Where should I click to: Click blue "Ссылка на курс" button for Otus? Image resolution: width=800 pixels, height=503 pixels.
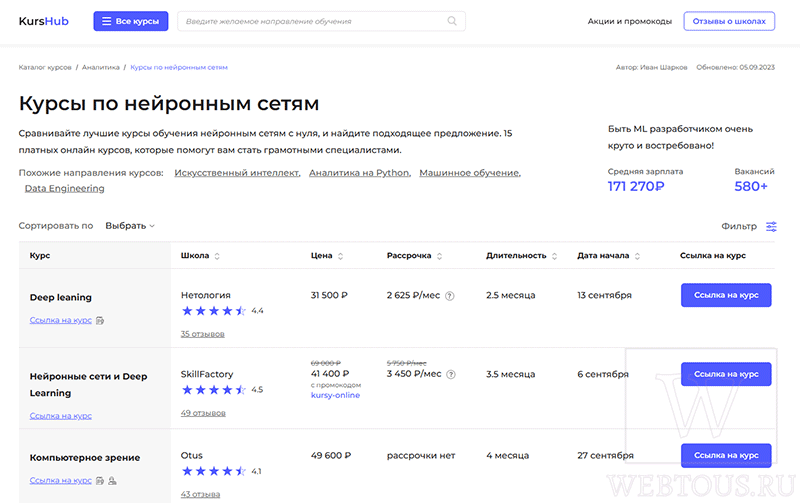tap(726, 455)
